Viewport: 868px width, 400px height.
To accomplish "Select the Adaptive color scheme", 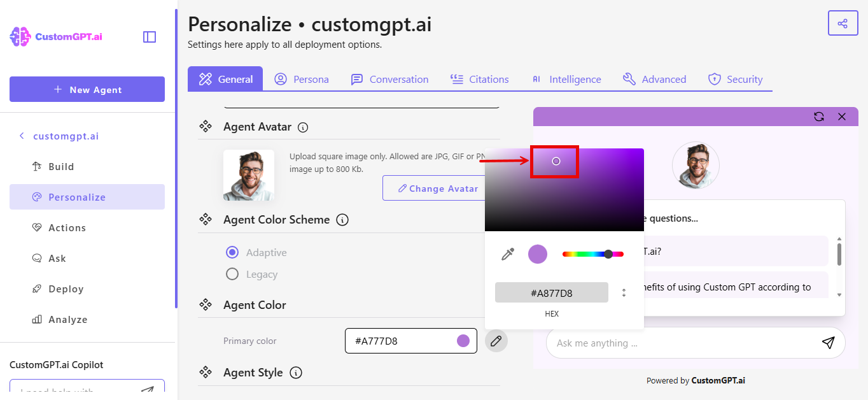I will 232,252.
